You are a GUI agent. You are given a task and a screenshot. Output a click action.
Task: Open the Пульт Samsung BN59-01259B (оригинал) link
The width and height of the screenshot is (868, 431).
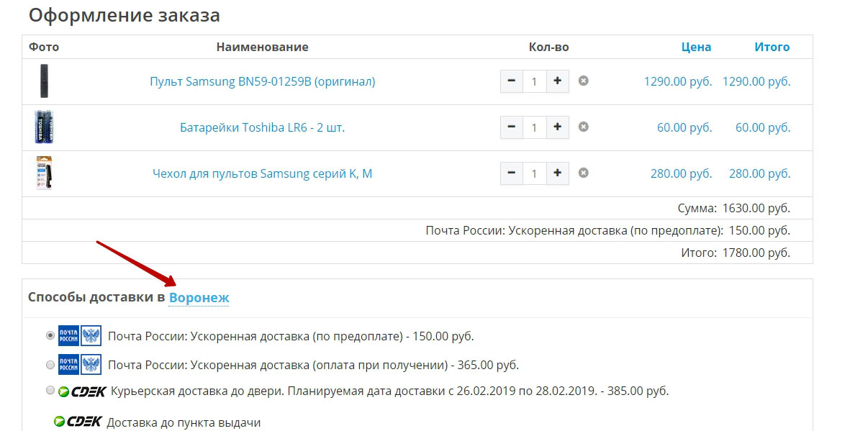[262, 81]
